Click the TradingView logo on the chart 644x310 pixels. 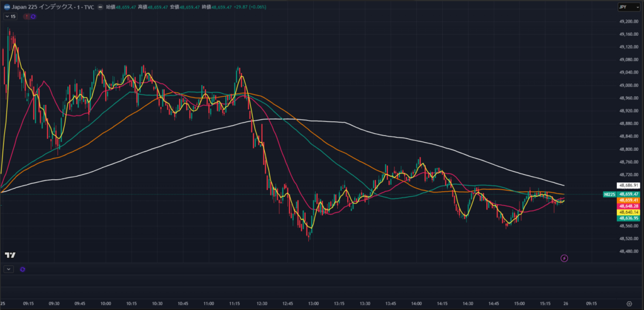[9, 255]
